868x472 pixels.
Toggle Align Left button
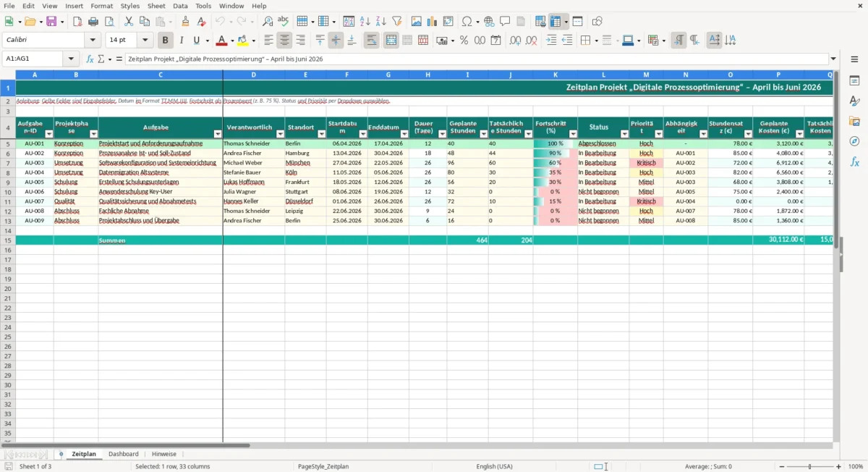click(269, 41)
